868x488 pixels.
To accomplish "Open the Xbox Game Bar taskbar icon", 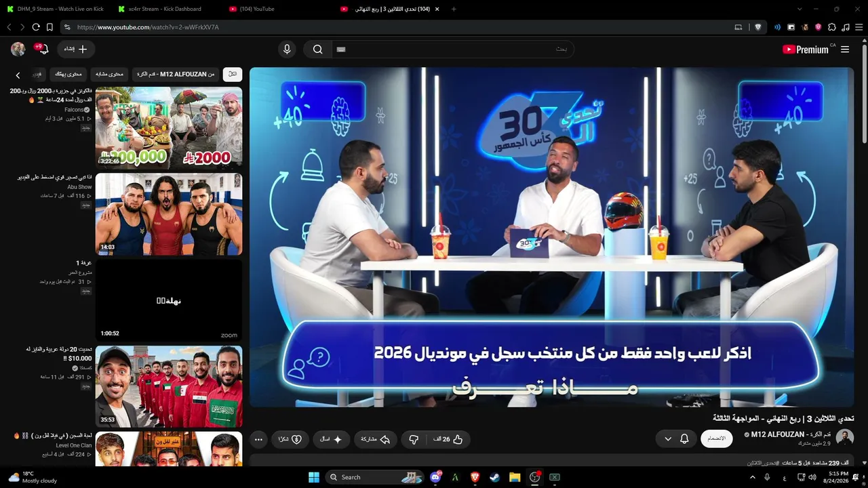I will (555, 477).
